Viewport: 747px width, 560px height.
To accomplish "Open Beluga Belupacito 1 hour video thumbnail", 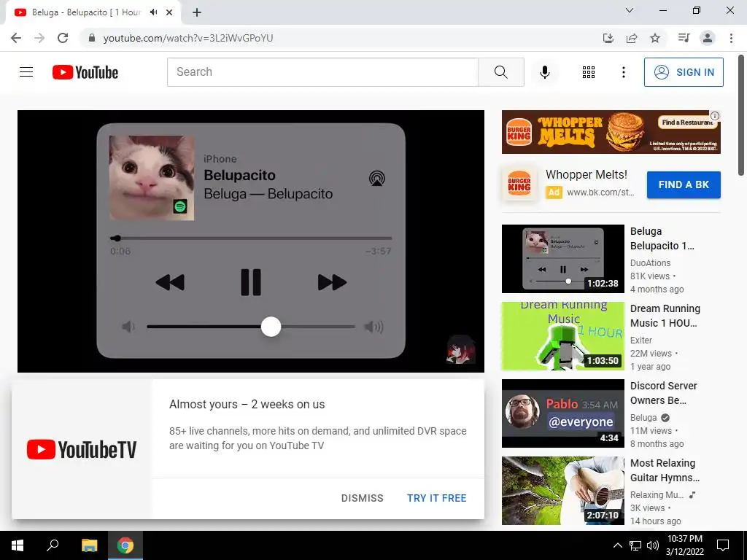I will click(x=562, y=259).
